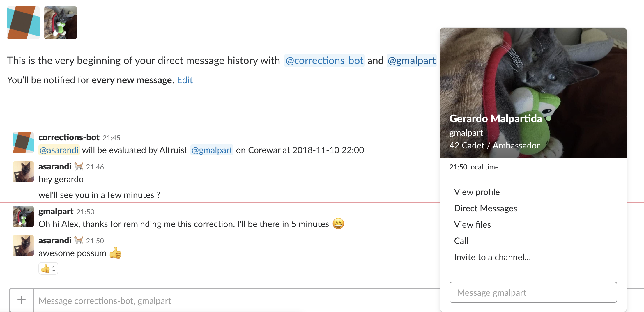The image size is (644, 312).
Task: Click '21:50 local time' text in popup
Action: coord(474,167)
